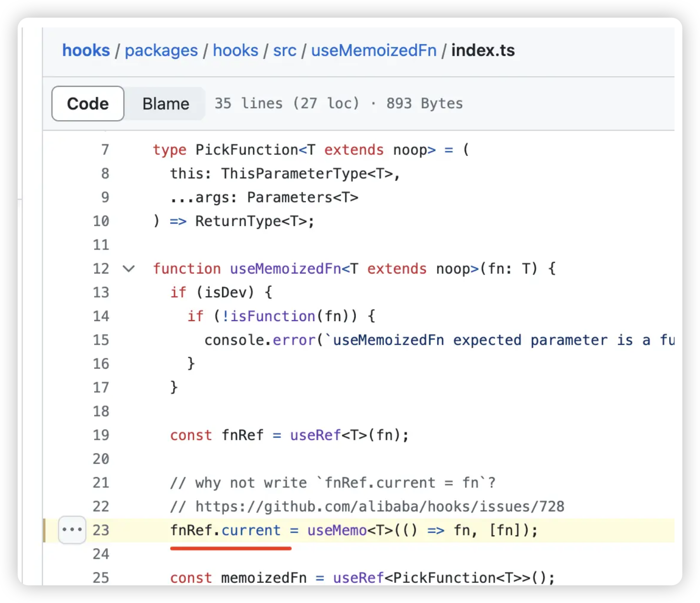Viewport: 700px width, 603px height.
Task: Switch to the Blame view tab
Action: 166,104
